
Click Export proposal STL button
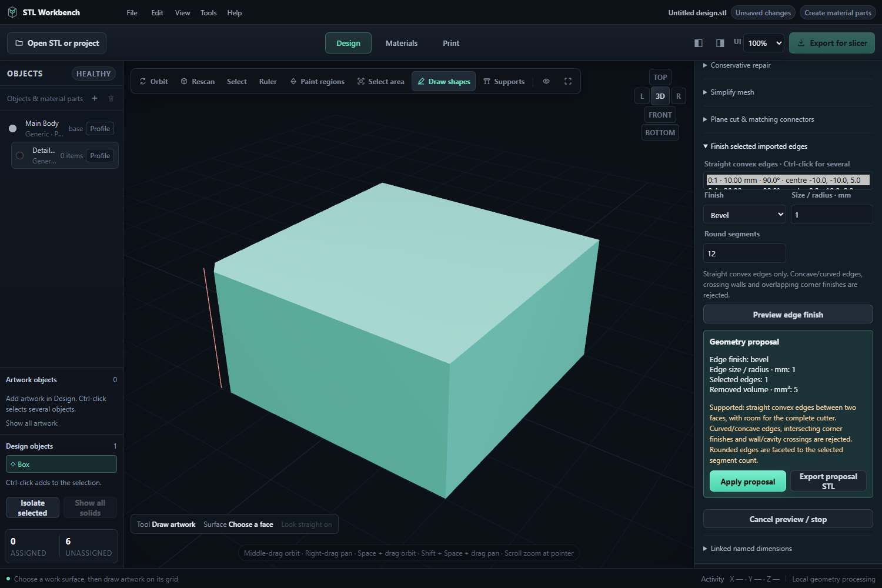828,482
